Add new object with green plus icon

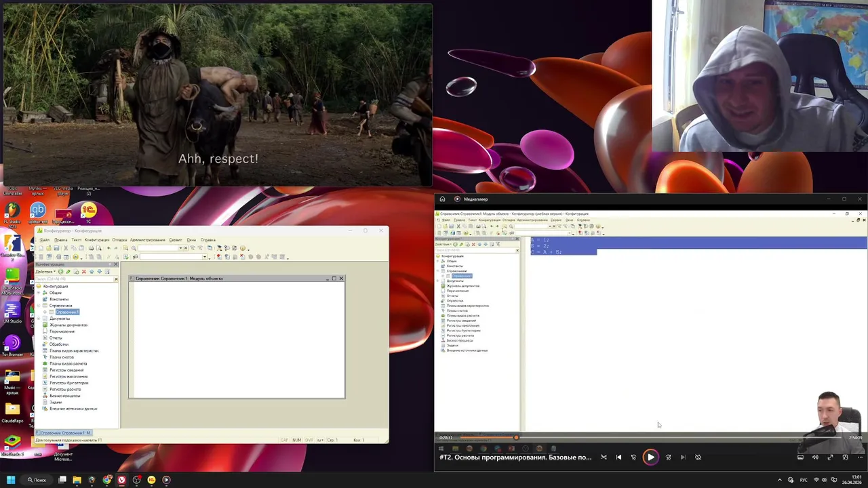coord(60,272)
